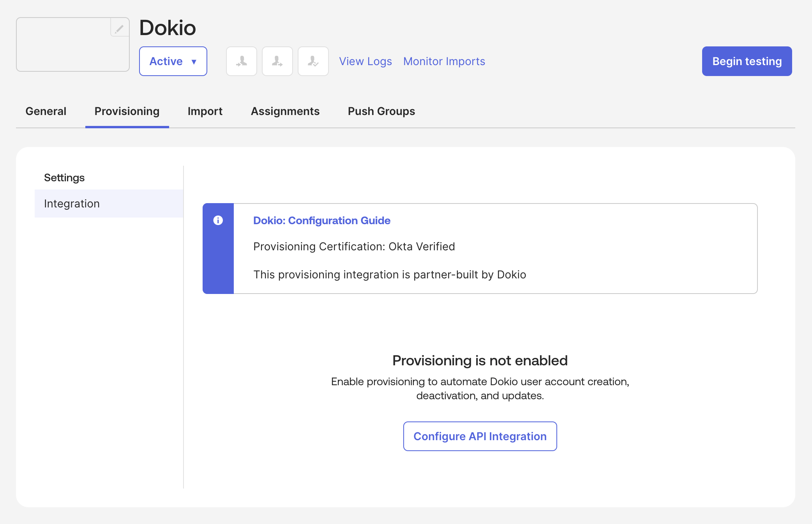Click the push users arrow-out person icon

click(x=277, y=61)
